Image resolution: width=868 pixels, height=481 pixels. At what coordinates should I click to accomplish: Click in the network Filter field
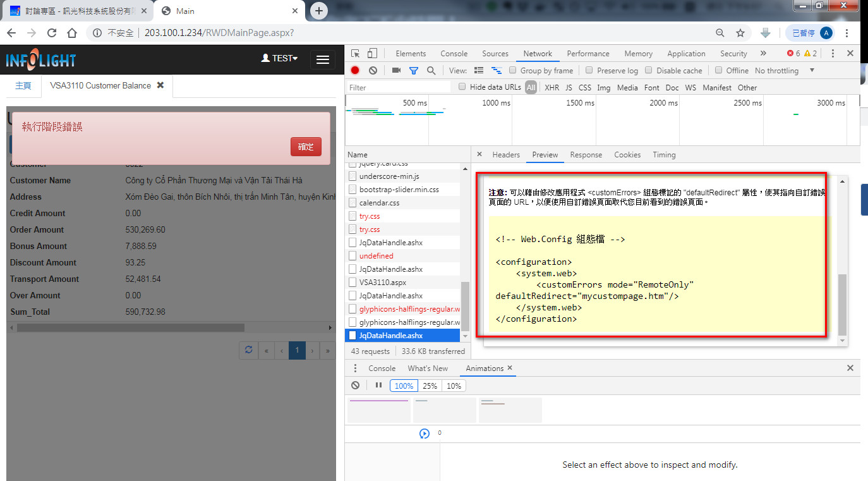pos(399,87)
